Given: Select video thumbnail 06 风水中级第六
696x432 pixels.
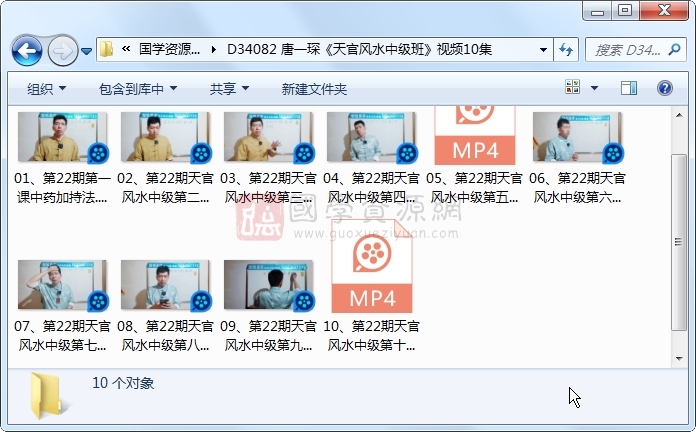Looking at the screenshot, I should 577,137.
